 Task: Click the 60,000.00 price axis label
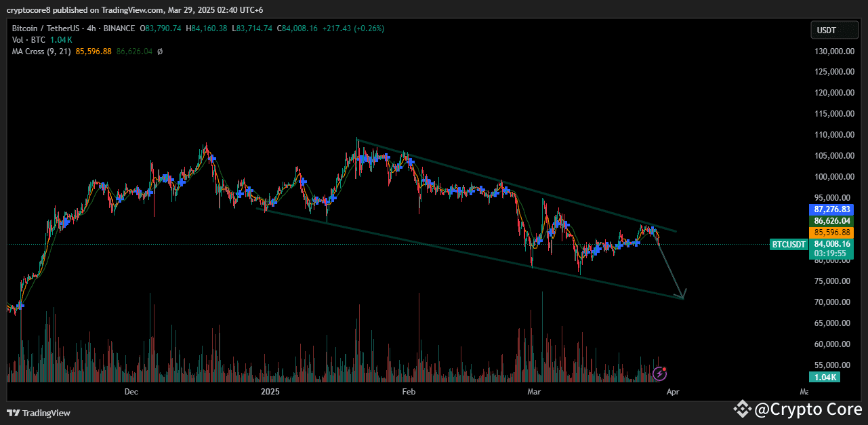tap(833, 344)
